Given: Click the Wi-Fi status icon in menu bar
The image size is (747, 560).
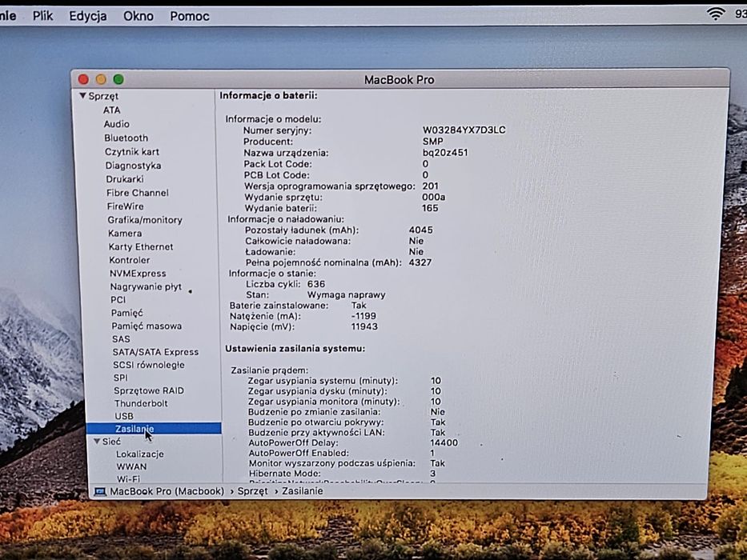Looking at the screenshot, I should (716, 14).
